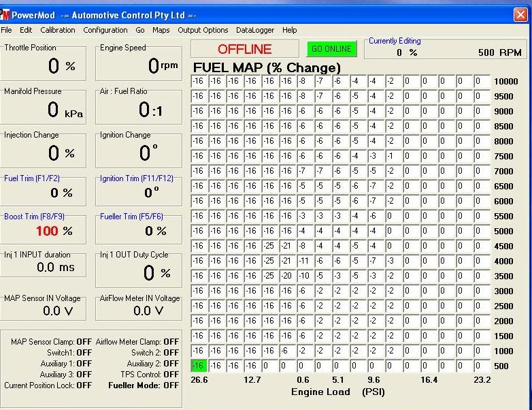Click the Air : Fuel Ratio readout
The height and width of the screenshot is (410, 532).
pyautogui.click(x=150, y=110)
